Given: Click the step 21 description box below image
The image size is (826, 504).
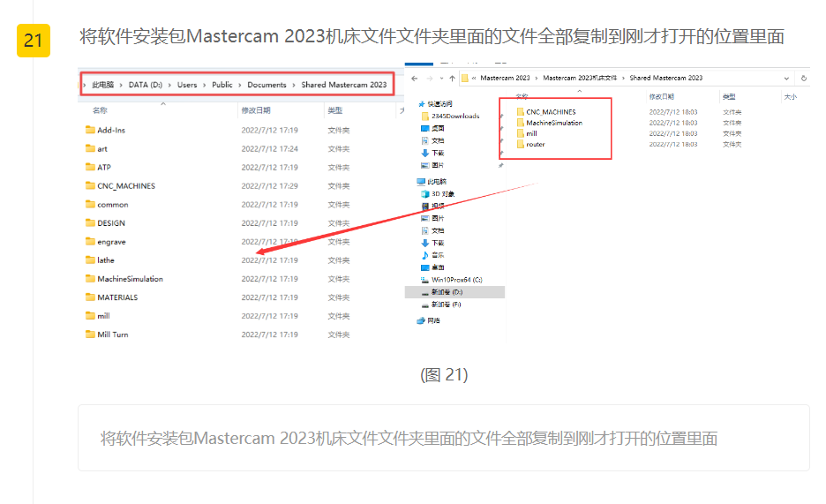Looking at the screenshot, I should [444, 438].
